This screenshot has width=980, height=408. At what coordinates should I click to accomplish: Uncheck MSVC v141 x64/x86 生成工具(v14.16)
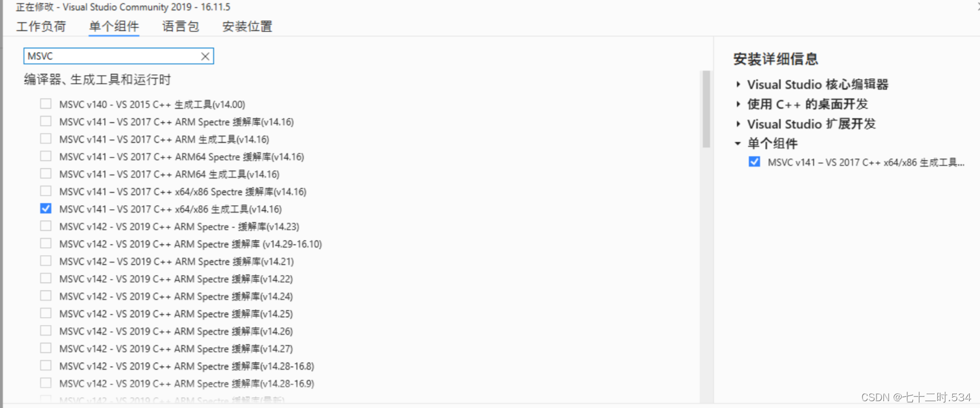click(x=45, y=208)
